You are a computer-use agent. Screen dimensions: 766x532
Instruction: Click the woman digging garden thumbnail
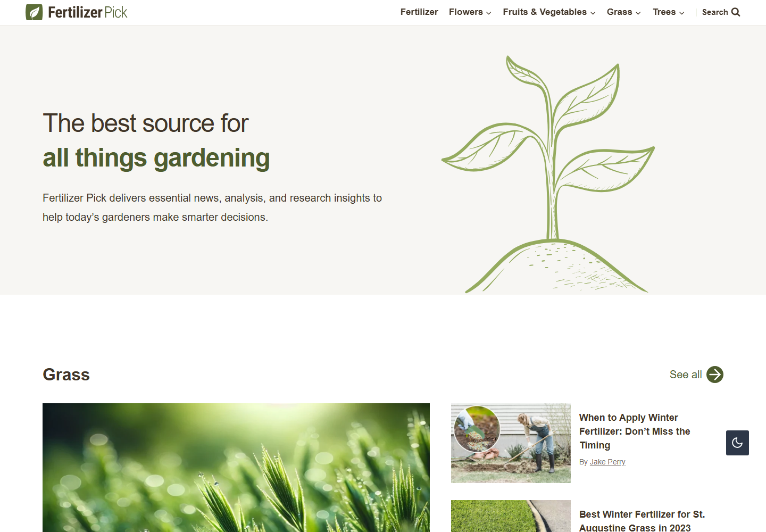[511, 443]
